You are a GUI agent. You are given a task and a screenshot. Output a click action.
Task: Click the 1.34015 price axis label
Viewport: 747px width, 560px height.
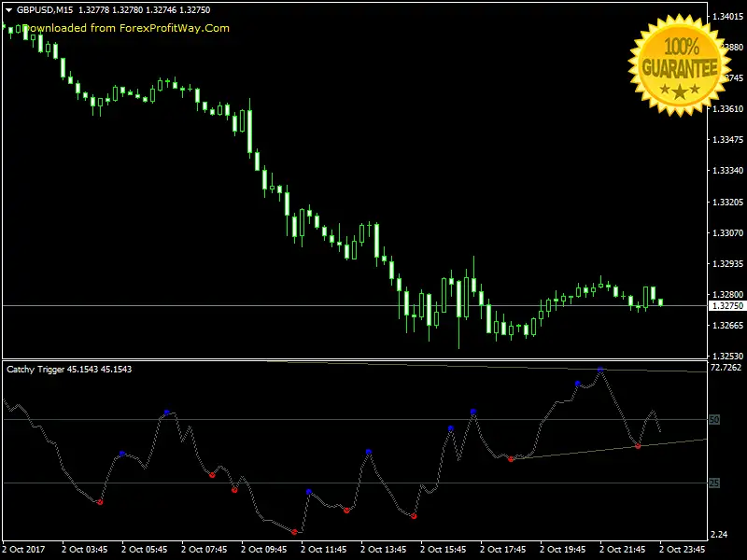[727, 17]
